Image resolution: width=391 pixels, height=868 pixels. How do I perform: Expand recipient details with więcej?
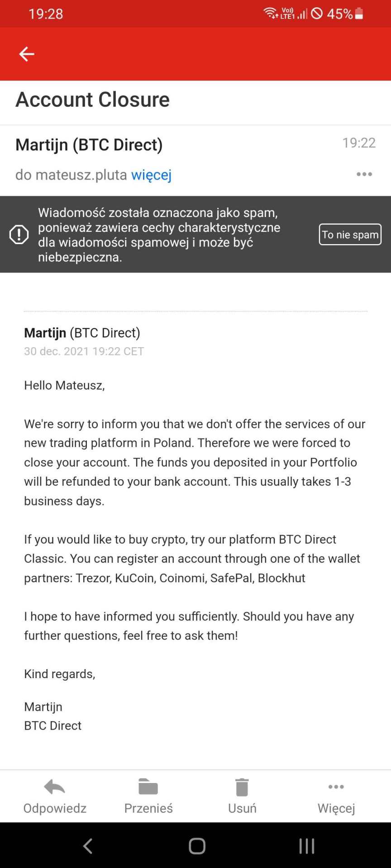(x=151, y=175)
